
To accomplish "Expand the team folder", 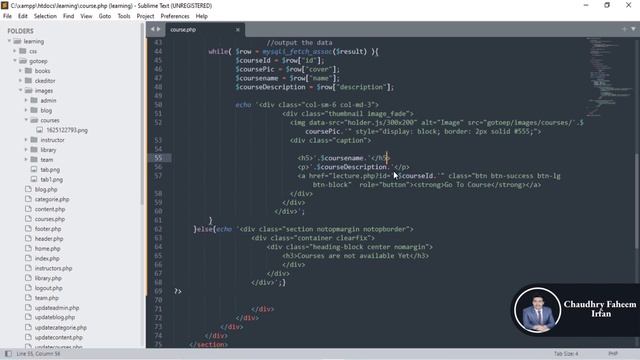I will pyautogui.click(x=26, y=160).
